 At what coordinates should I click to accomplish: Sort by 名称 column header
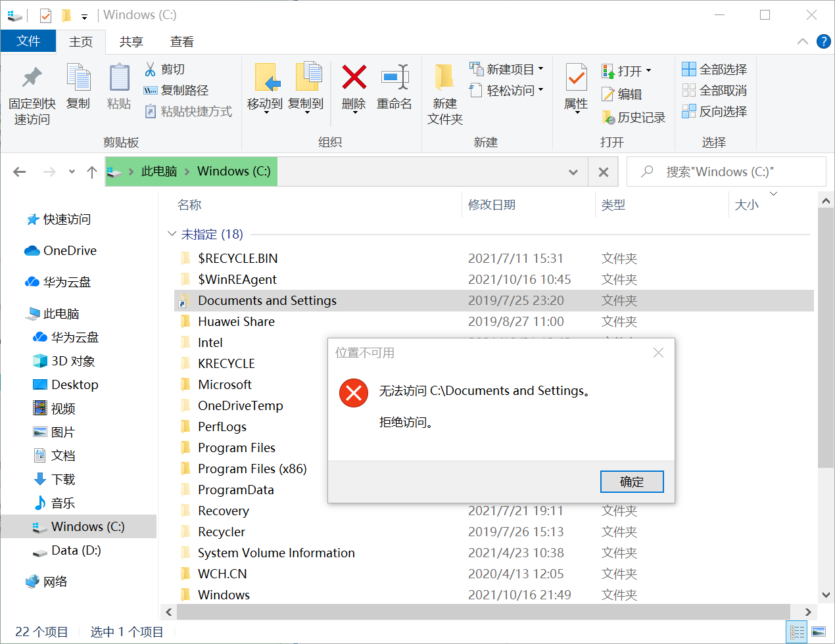pyautogui.click(x=189, y=205)
